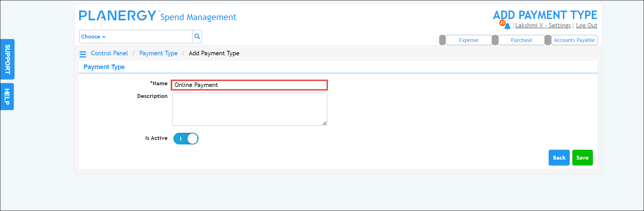Click the gray handle beside Accounts Payable
Viewport: 644px width, 211px height.
[x=548, y=40]
